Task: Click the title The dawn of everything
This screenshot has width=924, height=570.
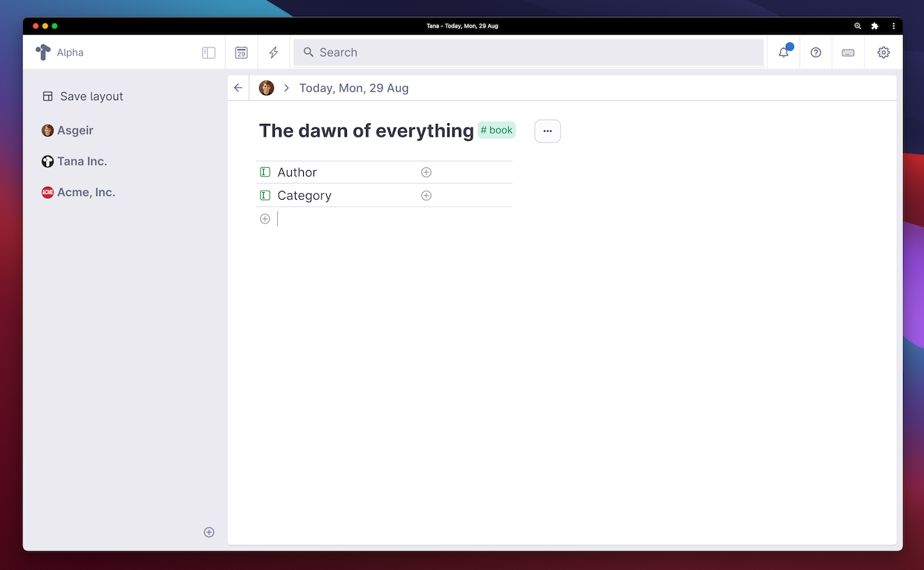Action: 366,131
